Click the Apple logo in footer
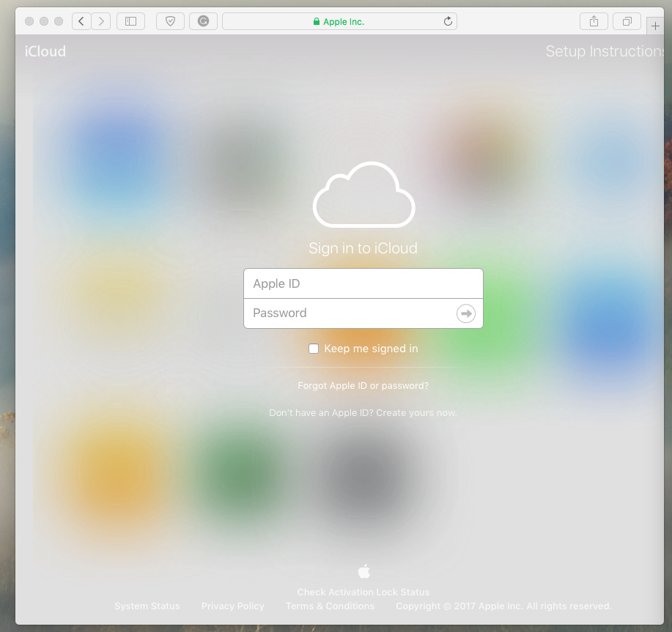This screenshot has width=672, height=632. tap(364, 571)
